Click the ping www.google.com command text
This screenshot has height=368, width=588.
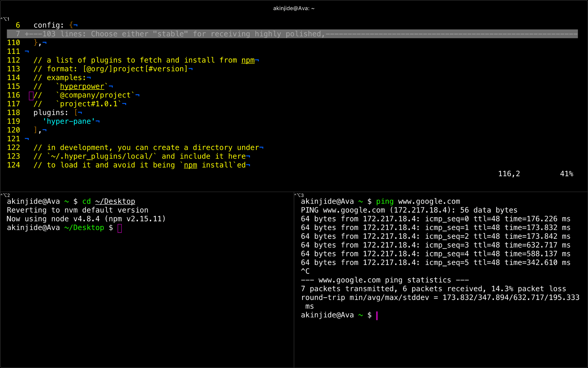tap(418, 201)
